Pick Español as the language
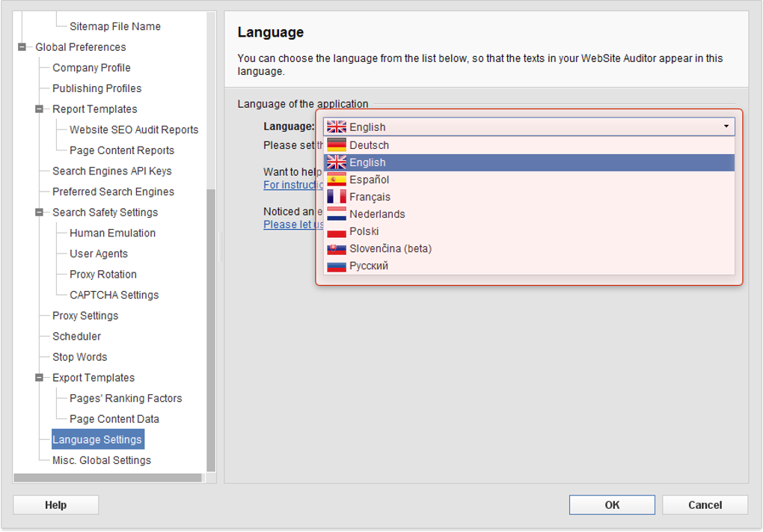This screenshot has width=763, height=532. (x=529, y=180)
